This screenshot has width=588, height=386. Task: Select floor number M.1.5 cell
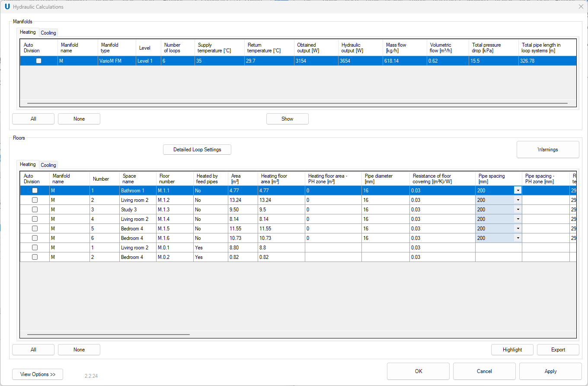pyautogui.click(x=175, y=229)
